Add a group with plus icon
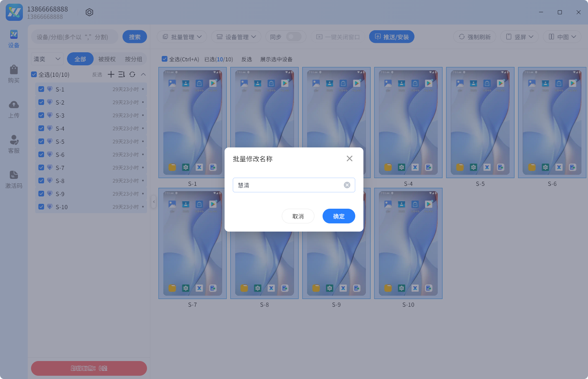Viewport: 588px width, 379px height. pos(111,74)
